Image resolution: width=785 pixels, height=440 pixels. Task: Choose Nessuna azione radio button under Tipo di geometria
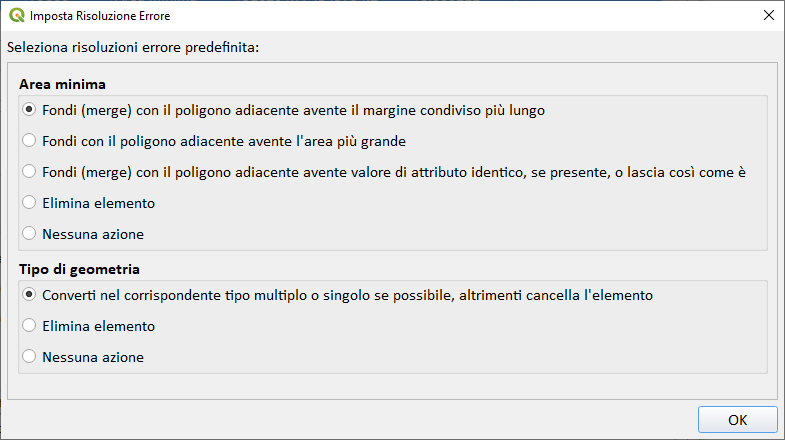click(29, 356)
